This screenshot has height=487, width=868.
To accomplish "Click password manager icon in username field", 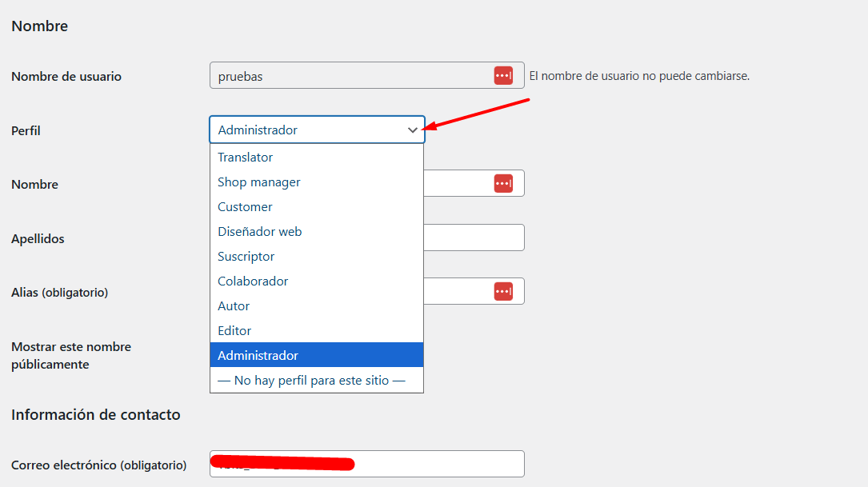I will (x=503, y=76).
